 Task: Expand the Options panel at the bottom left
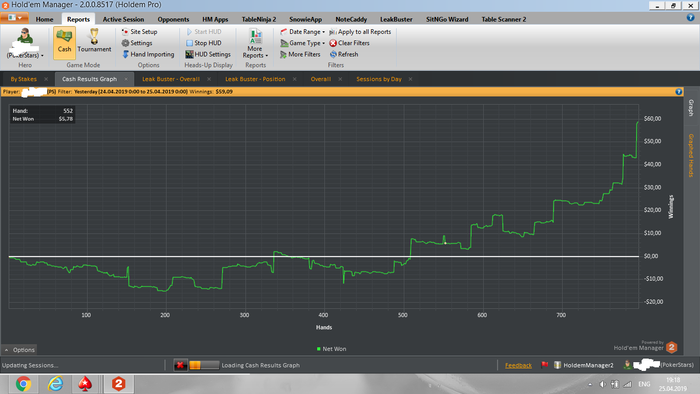click(x=19, y=350)
